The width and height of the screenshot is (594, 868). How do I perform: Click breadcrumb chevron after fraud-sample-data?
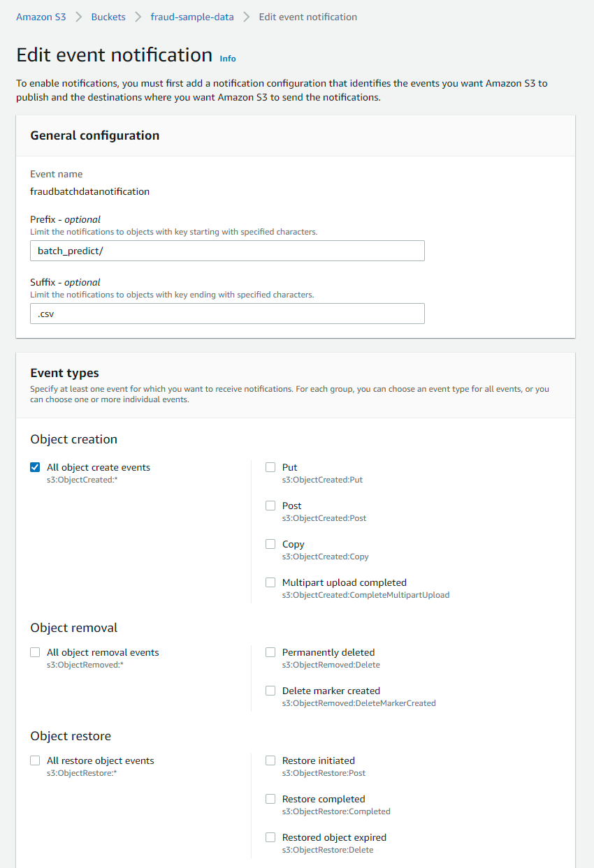pos(247,17)
